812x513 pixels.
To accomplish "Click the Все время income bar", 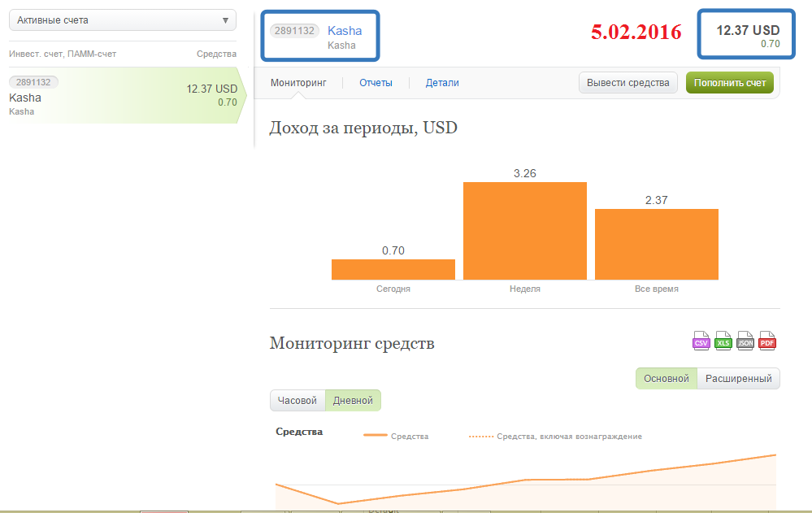I will (656, 244).
